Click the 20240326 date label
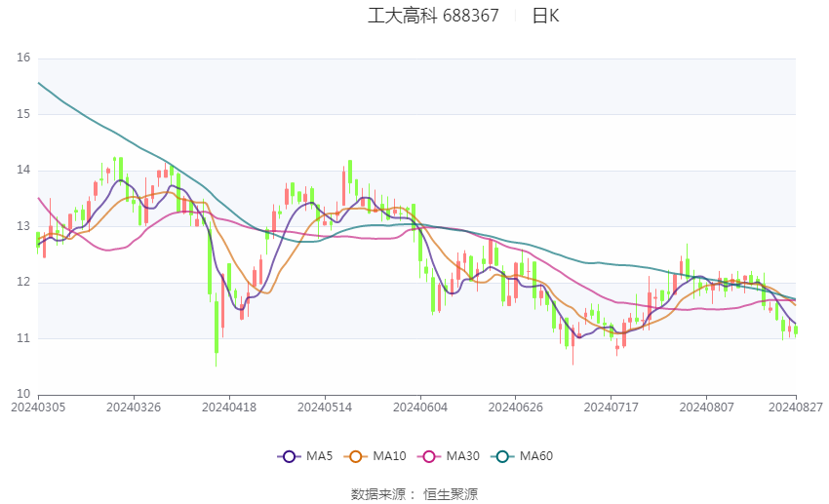The image size is (829, 504). (x=134, y=407)
